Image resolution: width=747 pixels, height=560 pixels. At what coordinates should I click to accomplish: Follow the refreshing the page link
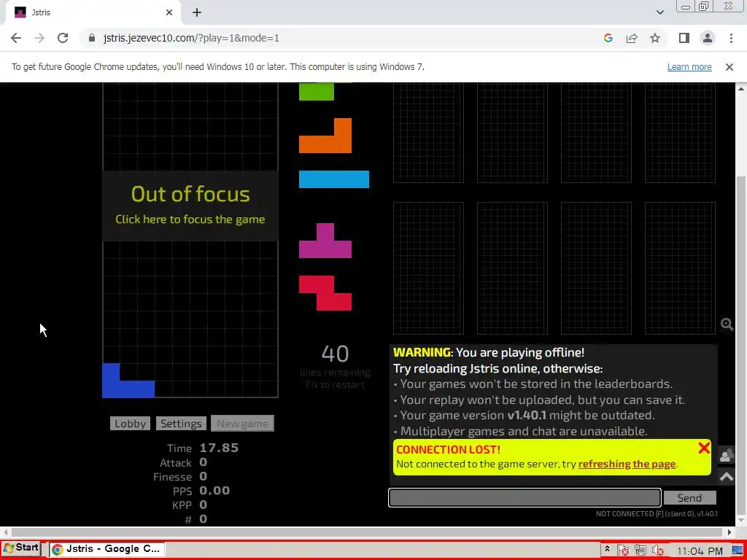click(x=627, y=464)
